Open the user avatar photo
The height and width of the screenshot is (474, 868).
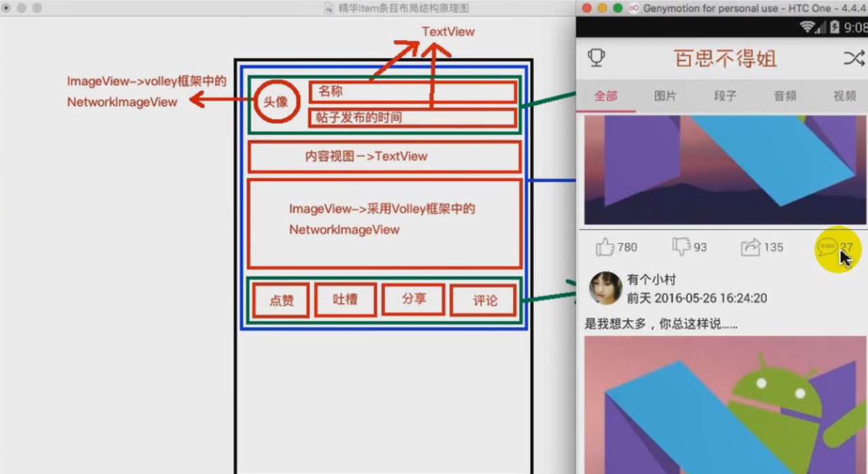click(605, 288)
